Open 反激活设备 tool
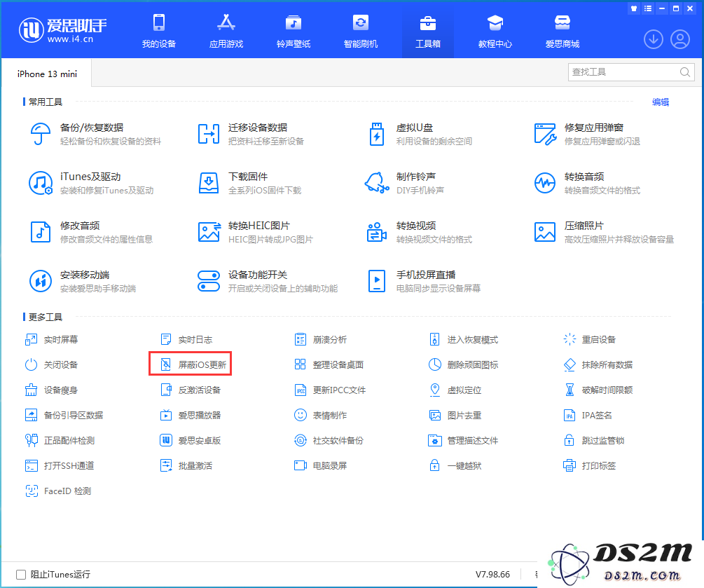This screenshot has width=704, height=588. click(x=191, y=390)
